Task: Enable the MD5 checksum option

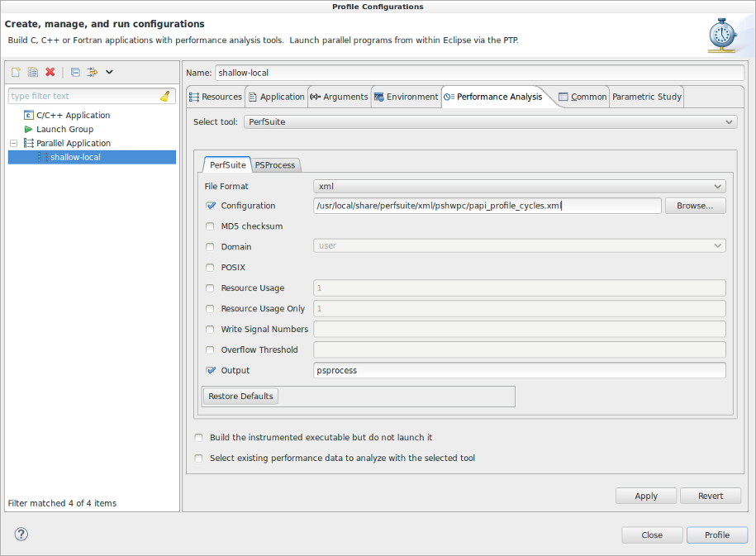Action: pyautogui.click(x=210, y=226)
